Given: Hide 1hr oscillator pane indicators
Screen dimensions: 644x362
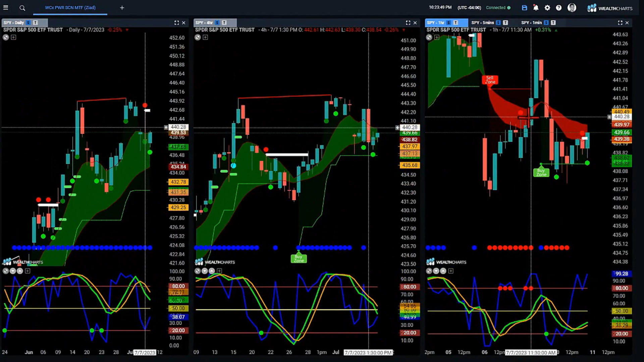Looking at the screenshot, I should click(x=429, y=271).
